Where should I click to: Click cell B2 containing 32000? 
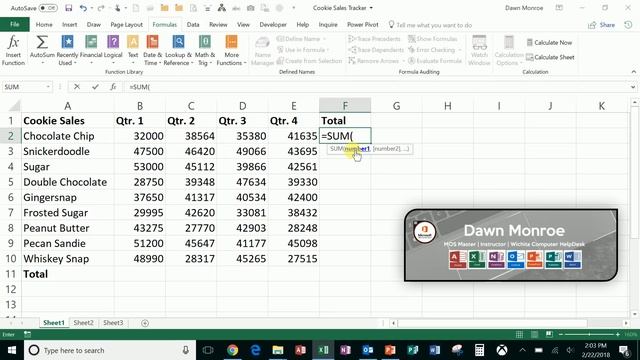[x=140, y=136]
